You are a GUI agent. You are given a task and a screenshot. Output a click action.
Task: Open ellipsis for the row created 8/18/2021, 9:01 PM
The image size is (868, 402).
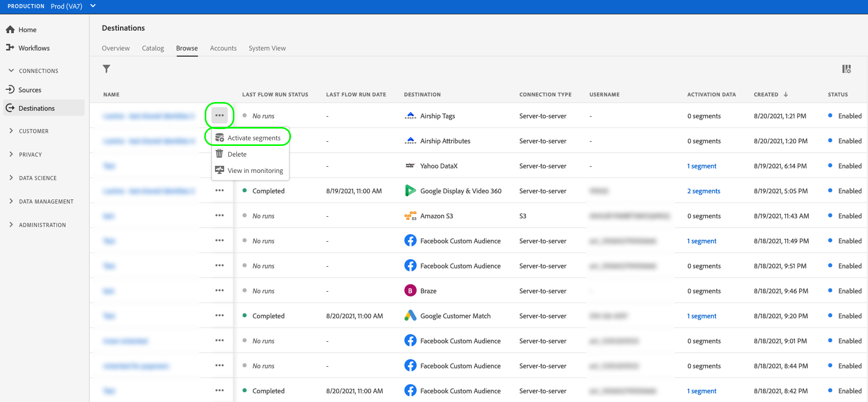click(x=220, y=340)
